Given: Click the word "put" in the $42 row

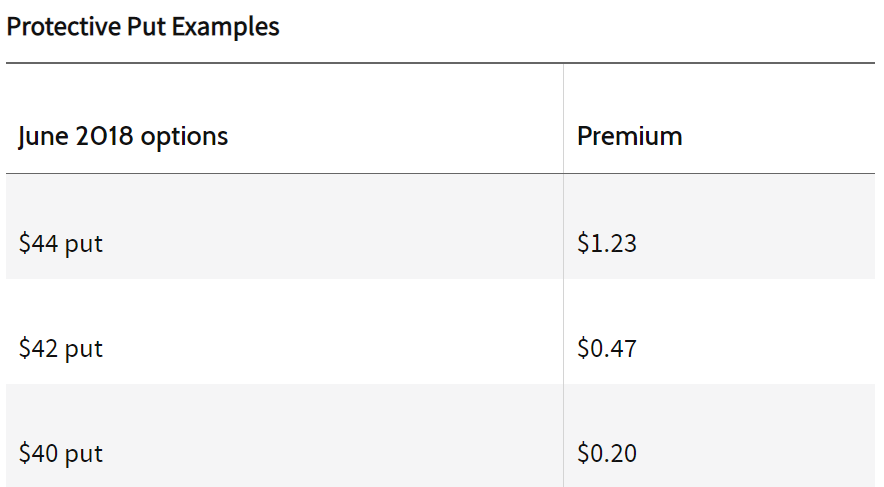Looking at the screenshot, I should 84,349.
